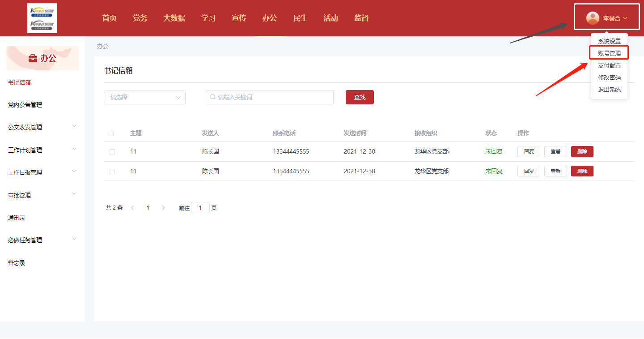The height and width of the screenshot is (339, 644).
Task: Switch to the 党务 top navigation tab
Action: tap(140, 18)
